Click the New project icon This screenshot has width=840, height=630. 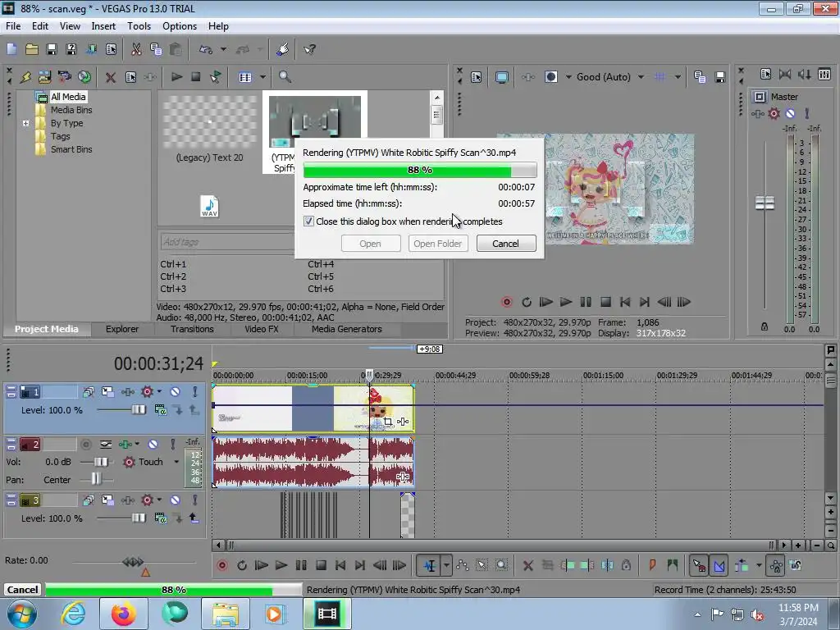coord(11,49)
